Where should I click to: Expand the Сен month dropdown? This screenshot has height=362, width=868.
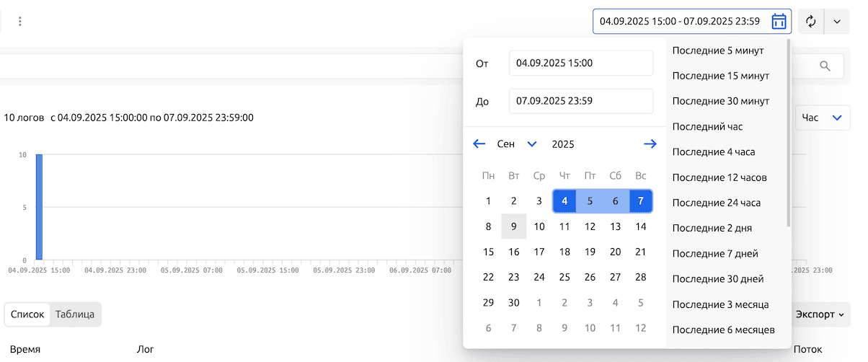coord(532,144)
